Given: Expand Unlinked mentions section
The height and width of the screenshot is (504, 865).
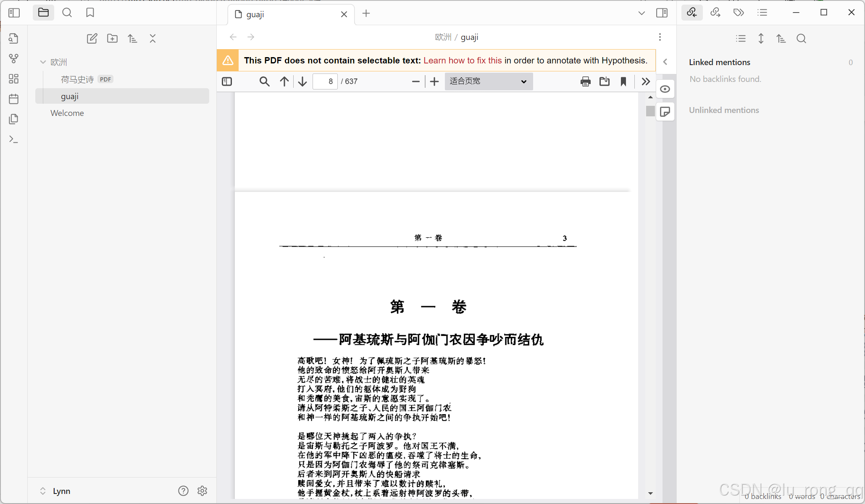Looking at the screenshot, I should pyautogui.click(x=724, y=110).
